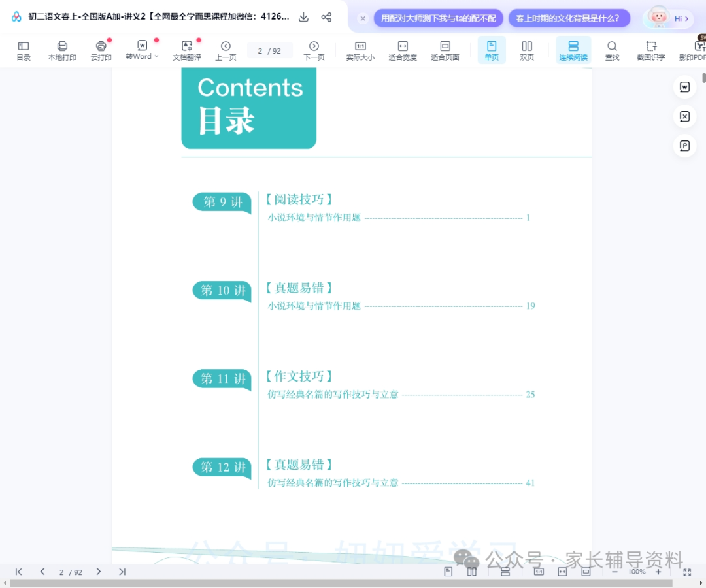Close the suggestion prompt bar

(x=363, y=18)
